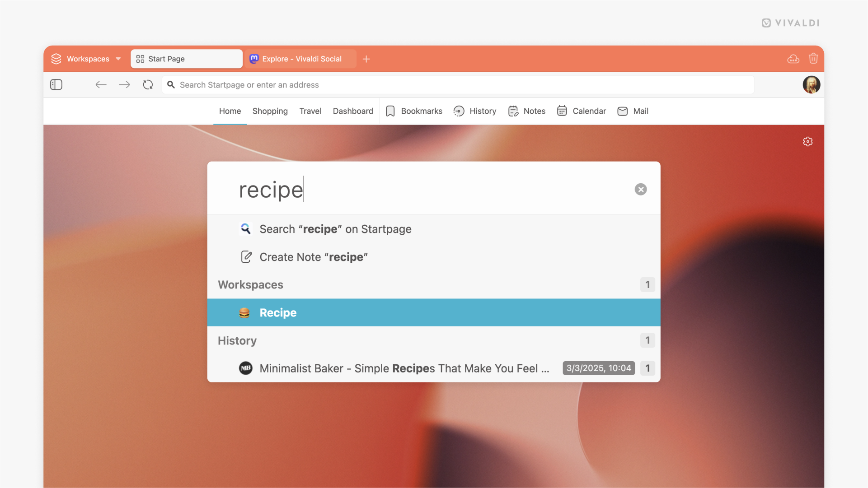Click the Workspaces dropdown arrow

click(118, 58)
